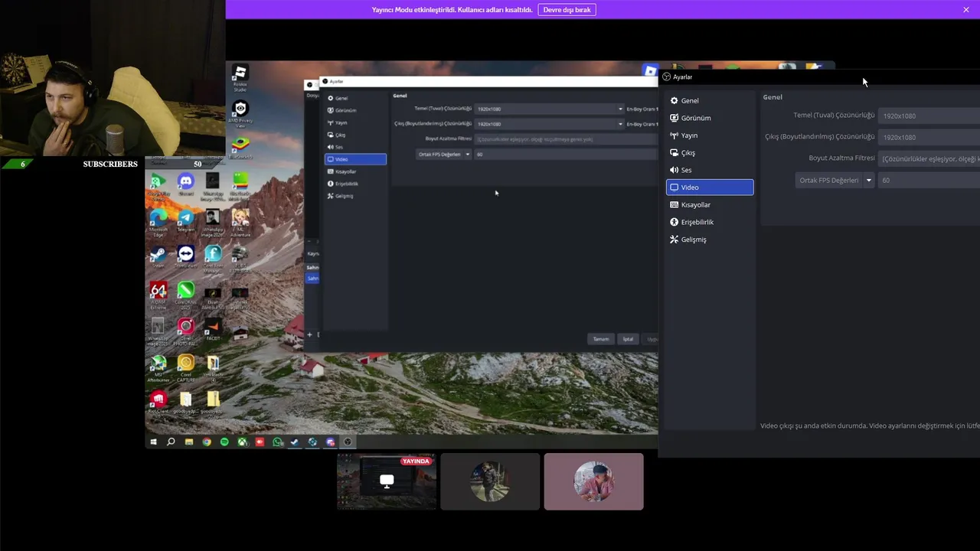Select Ses in the small shared Ayarlar window
The height and width of the screenshot is (551, 980).
tap(355, 147)
